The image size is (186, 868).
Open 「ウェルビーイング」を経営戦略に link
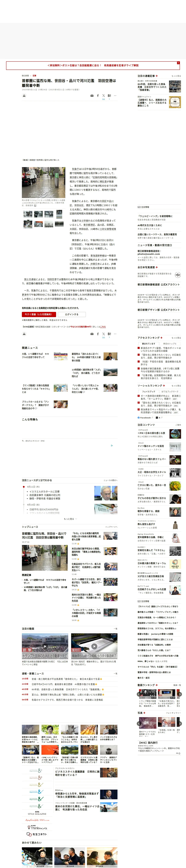click(155, 216)
